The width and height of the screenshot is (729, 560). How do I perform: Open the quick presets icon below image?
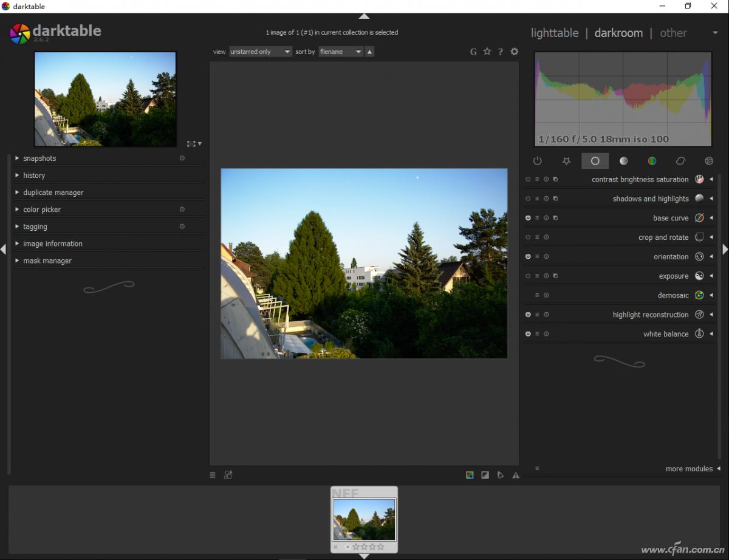(x=213, y=475)
